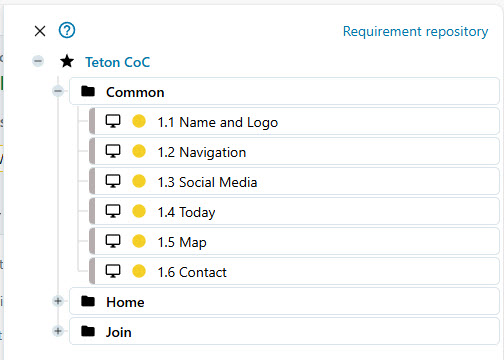Select the 1.5 Map requirement
Image resolution: width=504 pixels, height=360 pixels.
point(294,241)
